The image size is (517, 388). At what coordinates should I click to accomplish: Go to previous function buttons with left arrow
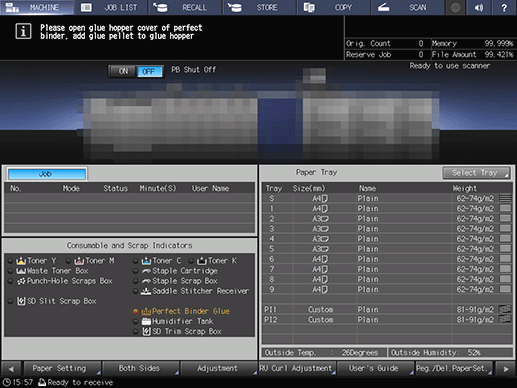pos(11,369)
